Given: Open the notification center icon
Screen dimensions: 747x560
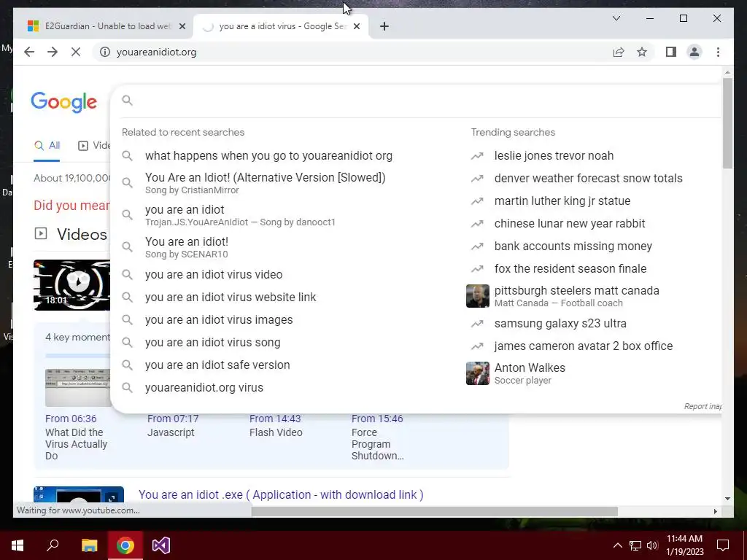Looking at the screenshot, I should (723, 545).
